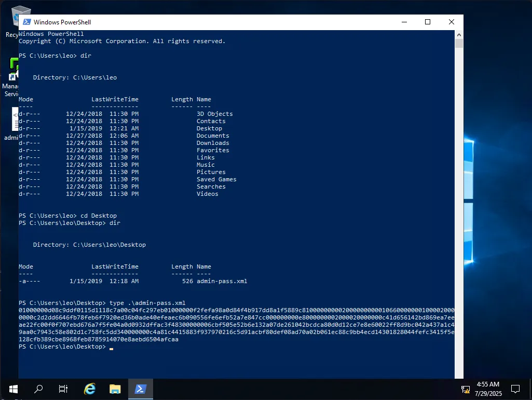The image size is (532, 400).
Task: Click the '3D Objects' directory entry
Action: (215, 114)
